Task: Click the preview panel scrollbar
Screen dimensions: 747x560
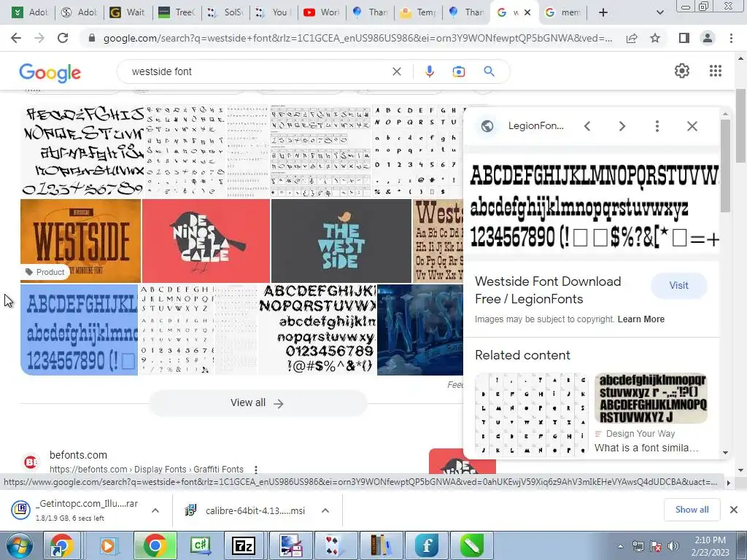Action: coord(725,164)
